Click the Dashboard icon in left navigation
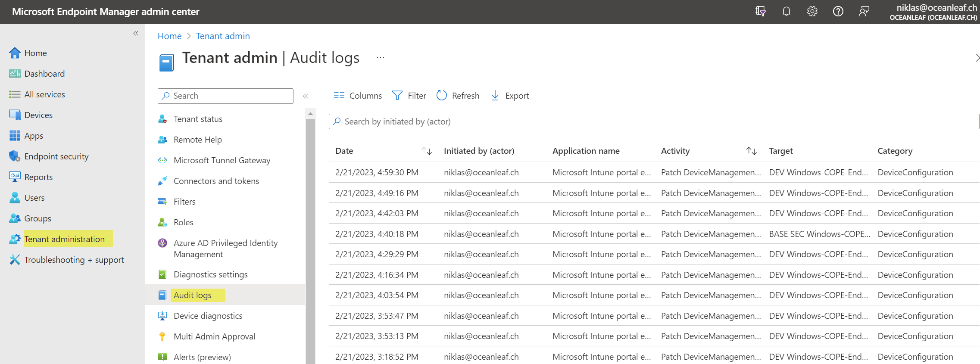 click(15, 74)
